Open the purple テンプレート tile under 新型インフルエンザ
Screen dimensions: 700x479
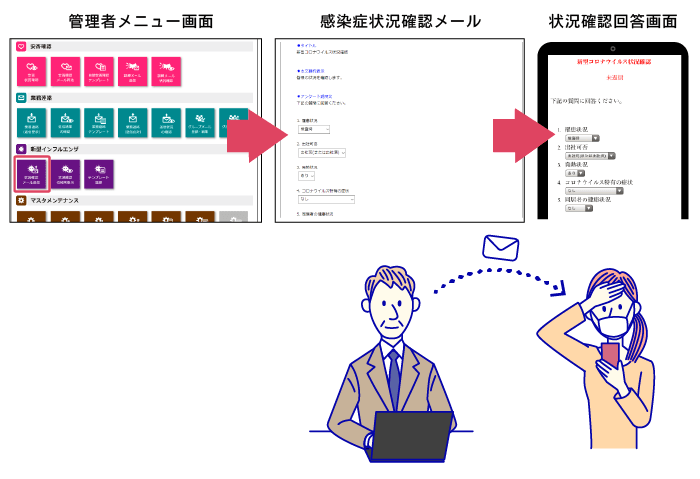(x=99, y=174)
